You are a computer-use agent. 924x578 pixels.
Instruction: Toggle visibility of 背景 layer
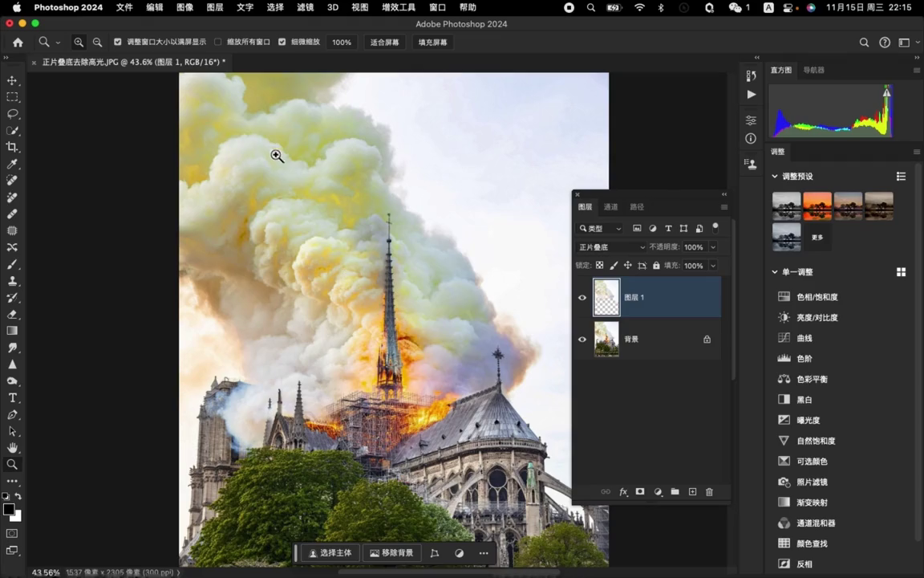(x=582, y=340)
